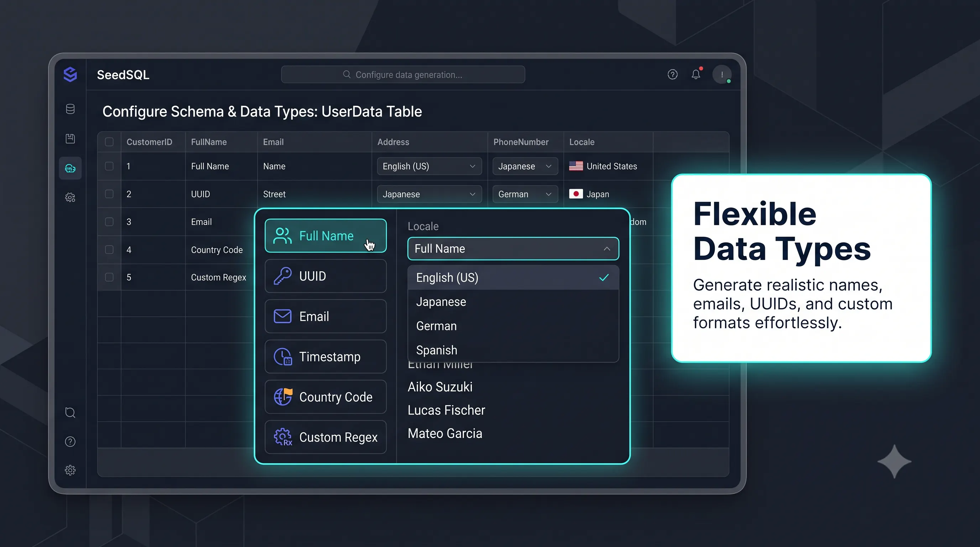Click the United States flag icon
Screen dimensions: 980x547
pos(576,166)
